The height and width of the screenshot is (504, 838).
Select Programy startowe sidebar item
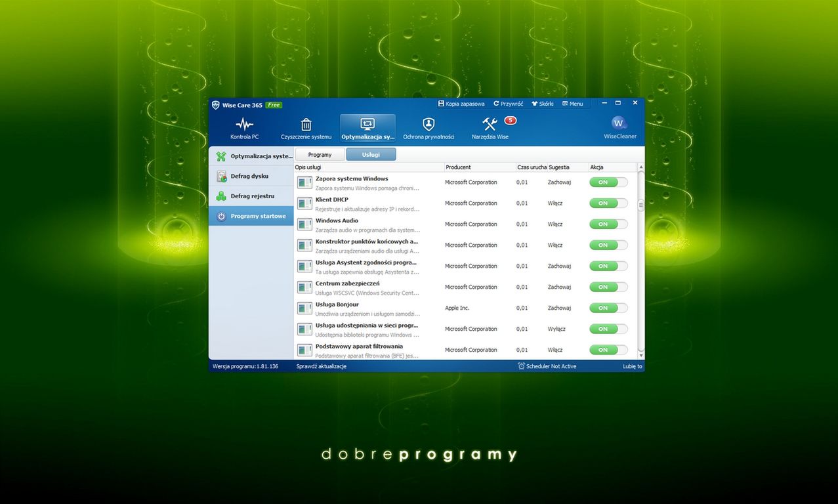[x=251, y=216]
